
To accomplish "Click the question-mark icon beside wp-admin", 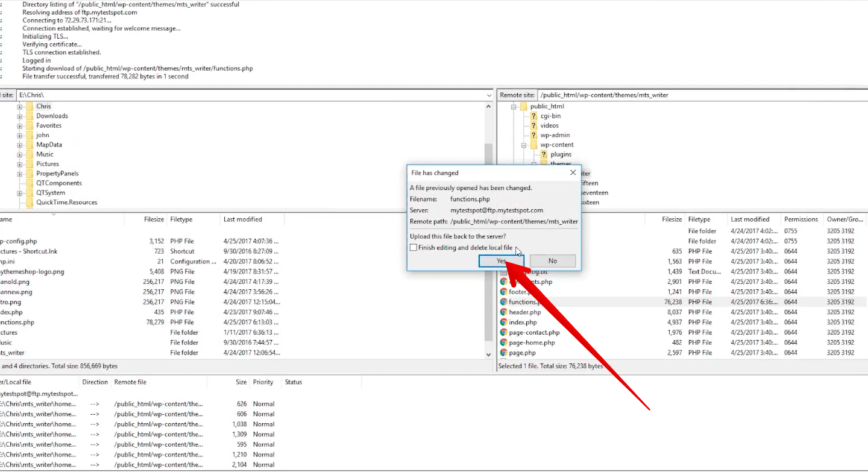I will tap(533, 135).
